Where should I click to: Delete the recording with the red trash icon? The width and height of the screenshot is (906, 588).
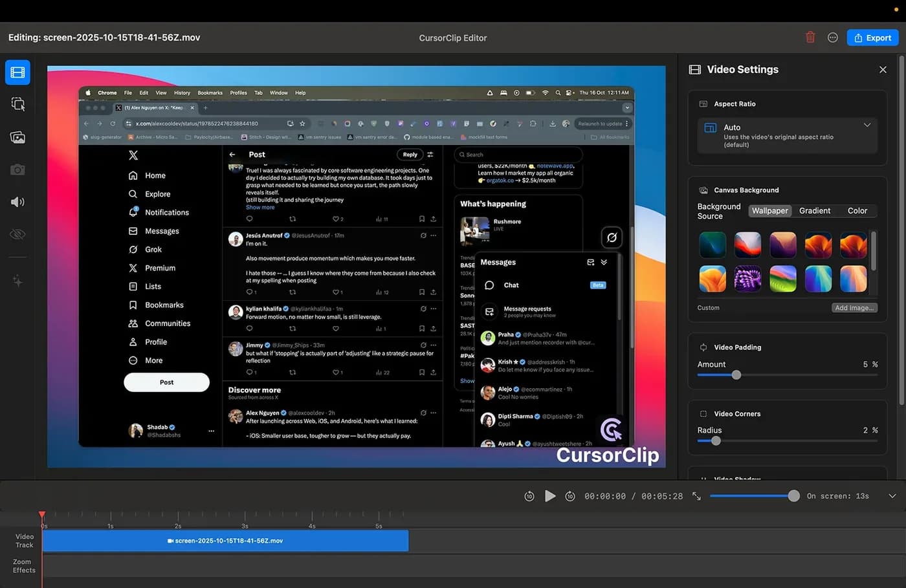click(x=810, y=38)
